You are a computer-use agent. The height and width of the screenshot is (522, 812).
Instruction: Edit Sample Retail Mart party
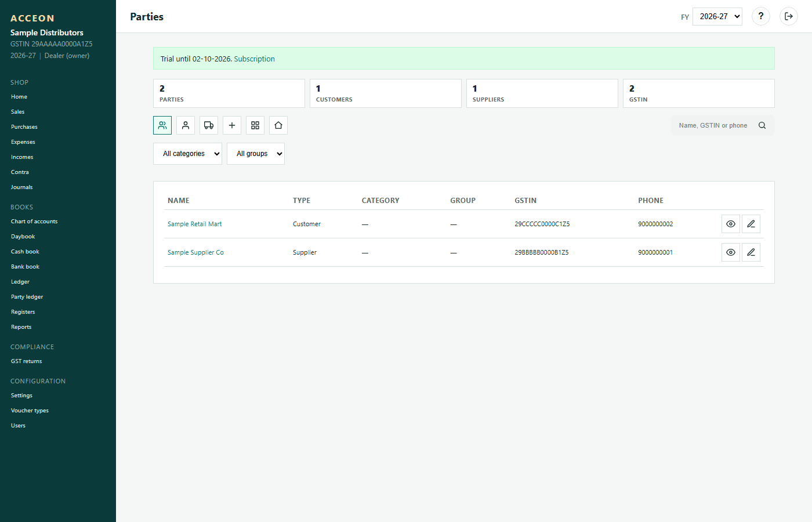(751, 224)
